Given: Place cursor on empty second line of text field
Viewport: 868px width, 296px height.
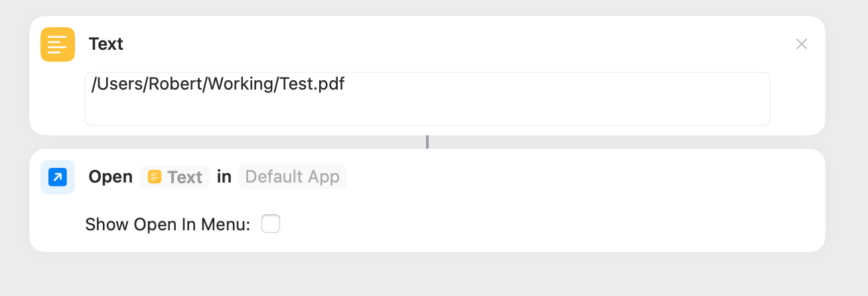Looking at the screenshot, I should point(427,110).
